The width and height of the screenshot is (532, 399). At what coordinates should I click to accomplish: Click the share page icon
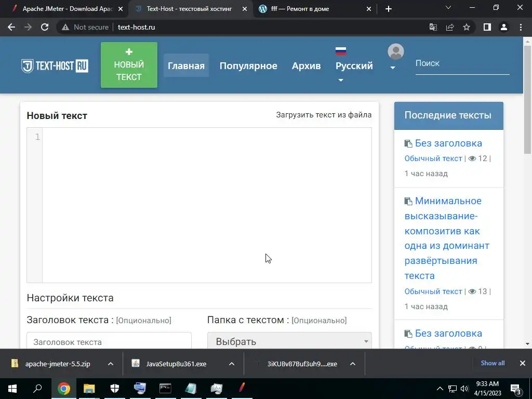tap(450, 27)
